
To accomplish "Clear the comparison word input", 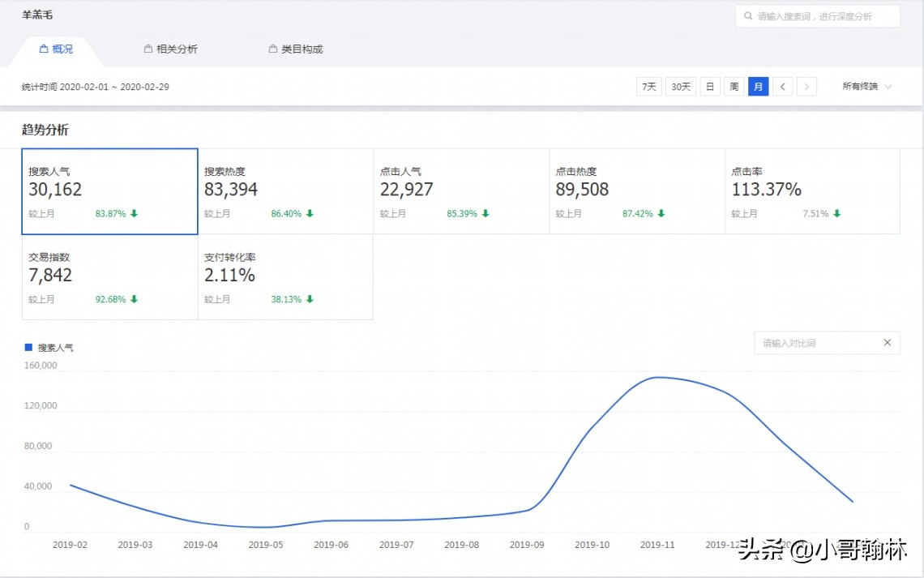I will (887, 343).
